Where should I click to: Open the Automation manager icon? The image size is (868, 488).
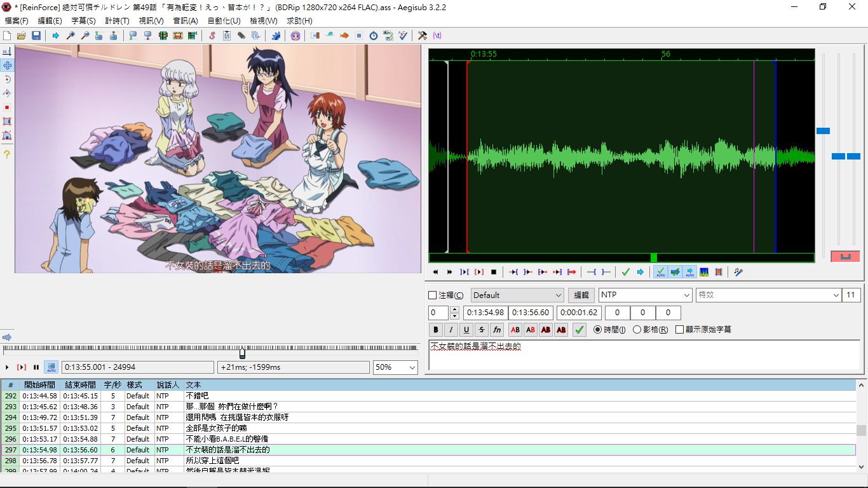click(276, 36)
